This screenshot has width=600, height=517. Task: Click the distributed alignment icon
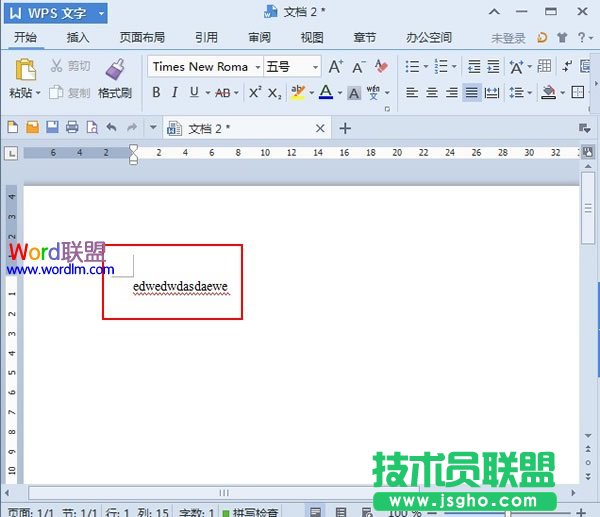pos(492,93)
